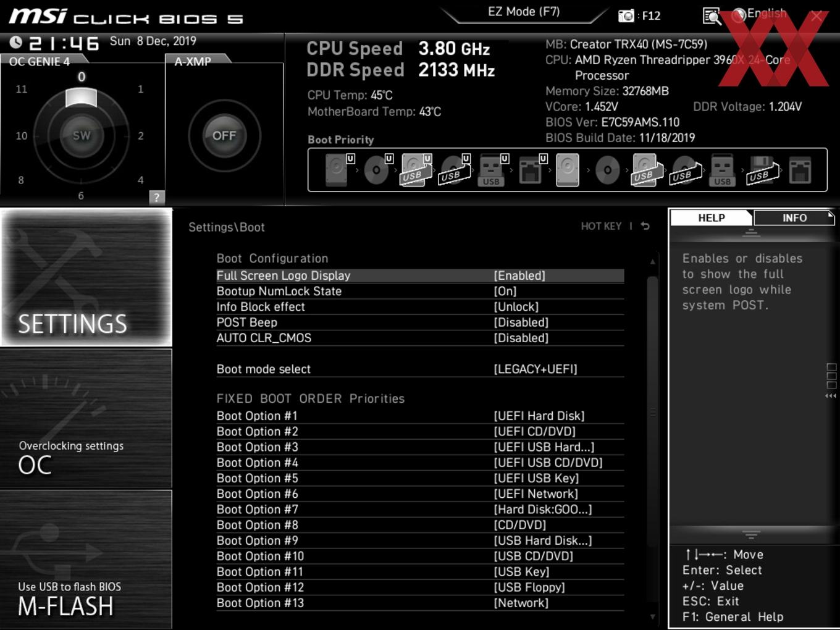Open Boot Option #5 device list
This screenshot has width=840, height=630.
pos(420,478)
